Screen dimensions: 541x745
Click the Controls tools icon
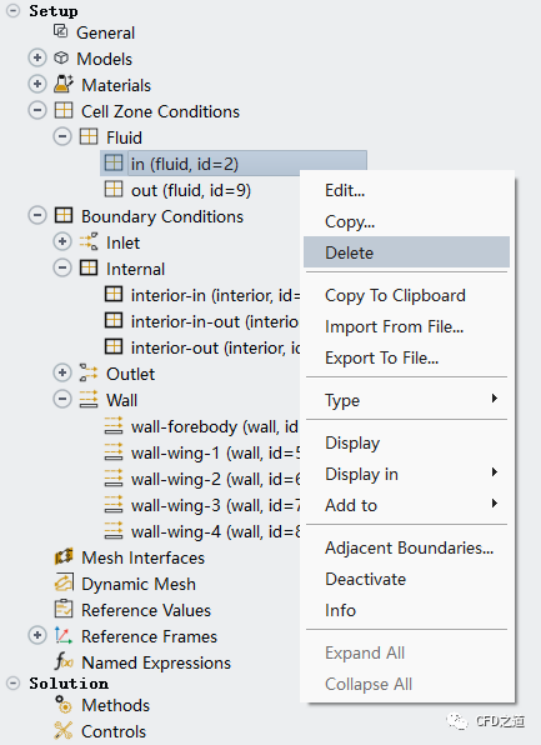tap(64, 731)
